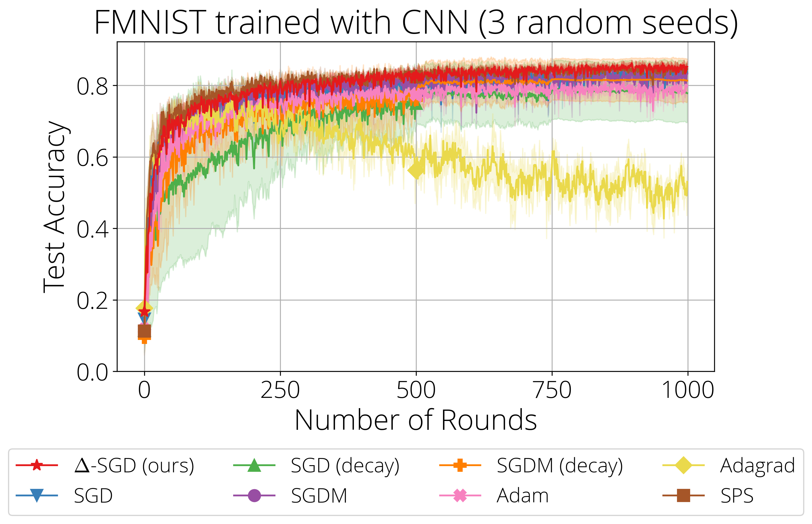Click the Number of Rounds axis label
This screenshot has width=812, height=524.
click(x=416, y=420)
